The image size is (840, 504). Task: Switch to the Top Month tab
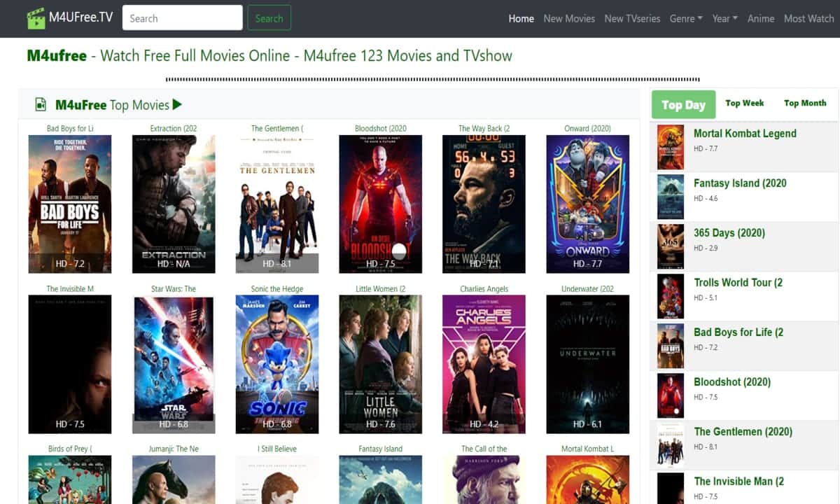coord(804,104)
